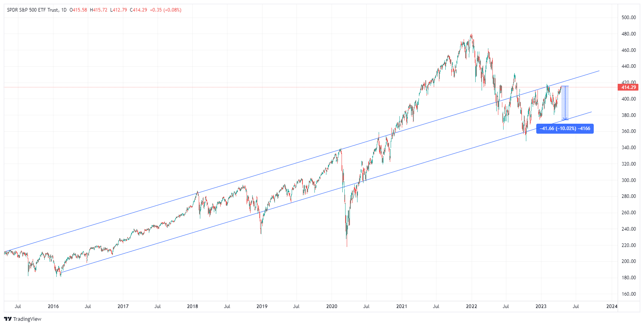Select the red 414.29 current price tag
This screenshot has height=326, width=644.
(628, 87)
